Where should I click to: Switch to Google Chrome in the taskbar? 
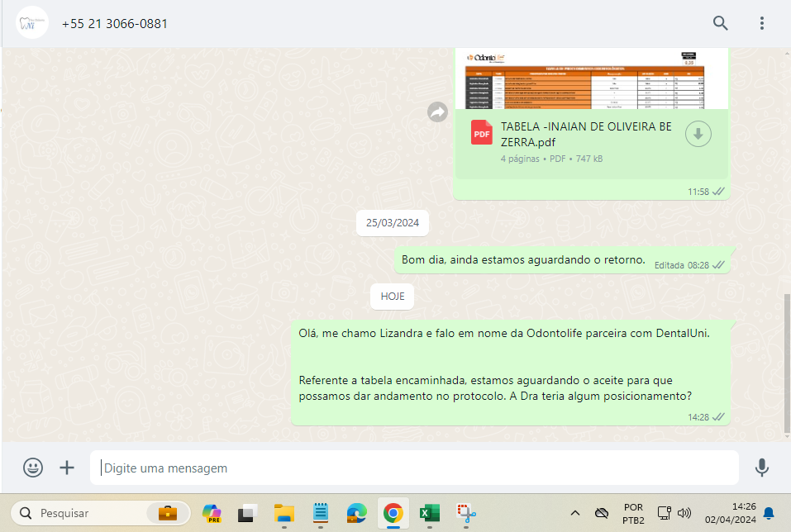pyautogui.click(x=393, y=513)
